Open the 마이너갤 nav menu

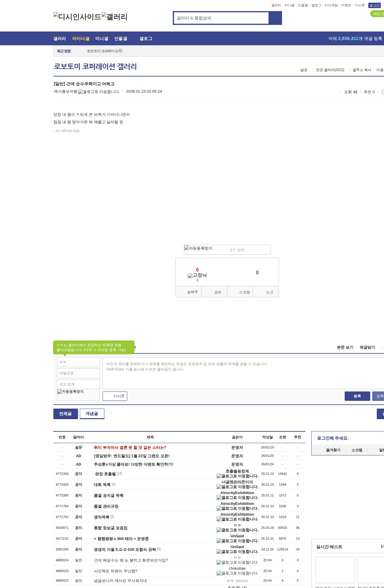(x=81, y=38)
